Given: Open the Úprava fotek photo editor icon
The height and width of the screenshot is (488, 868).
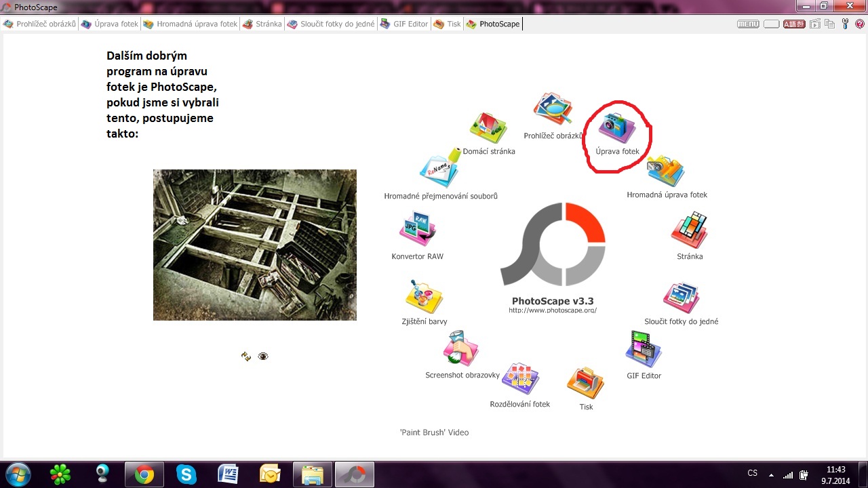Looking at the screenshot, I should [616, 128].
